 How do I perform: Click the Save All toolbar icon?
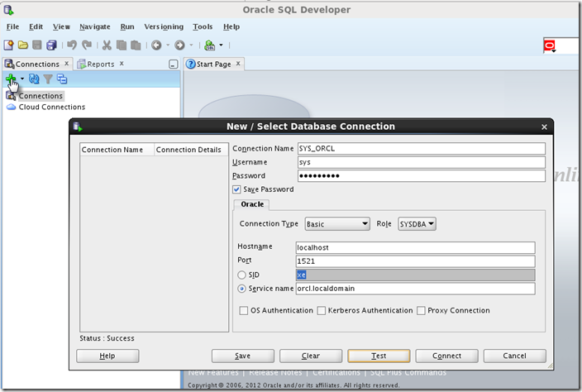pos(51,45)
